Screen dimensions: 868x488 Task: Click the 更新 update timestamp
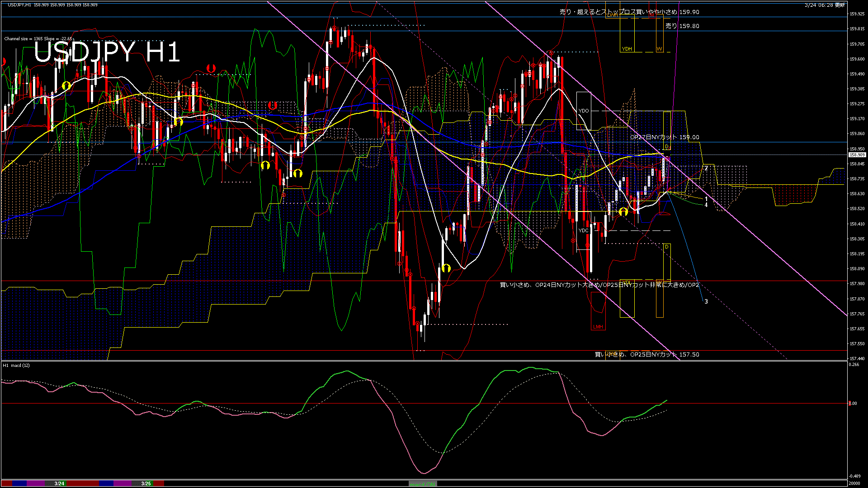click(x=825, y=5)
